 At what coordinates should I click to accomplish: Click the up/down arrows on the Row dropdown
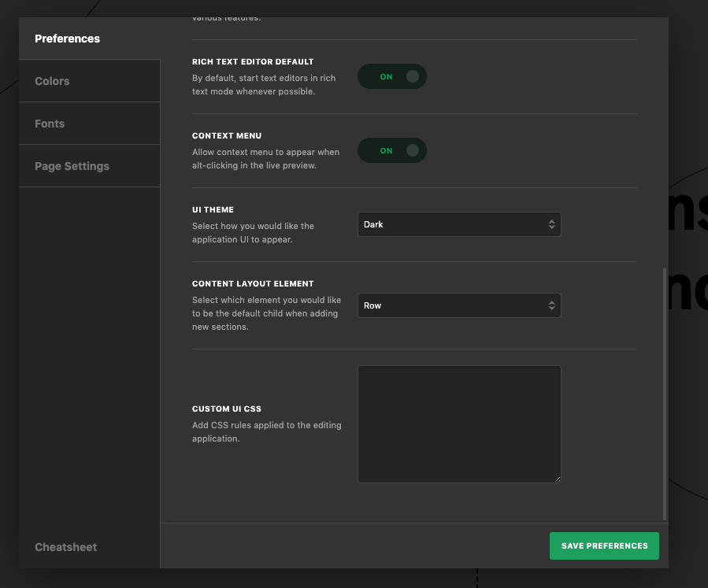point(551,305)
